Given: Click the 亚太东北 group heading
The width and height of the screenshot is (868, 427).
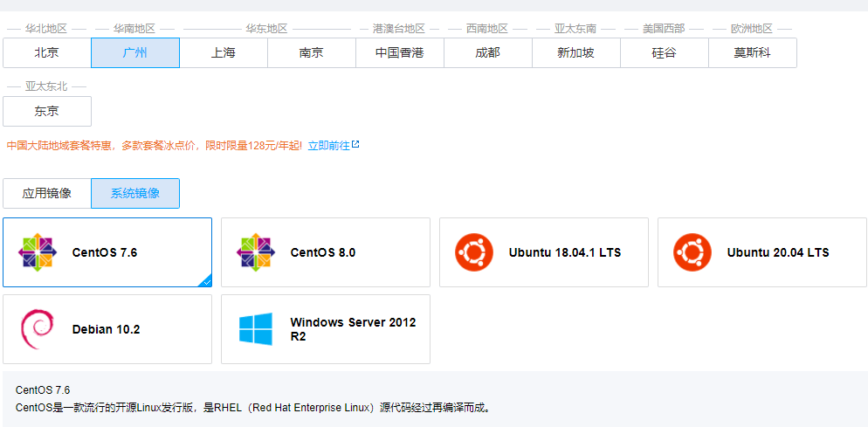Looking at the screenshot, I should [46, 86].
